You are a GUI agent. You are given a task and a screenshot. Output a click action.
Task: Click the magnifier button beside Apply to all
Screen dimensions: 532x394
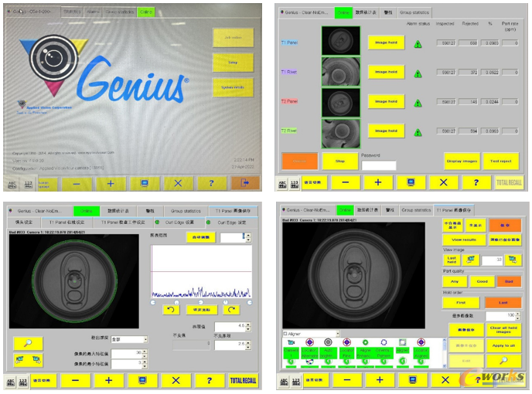[503, 361]
